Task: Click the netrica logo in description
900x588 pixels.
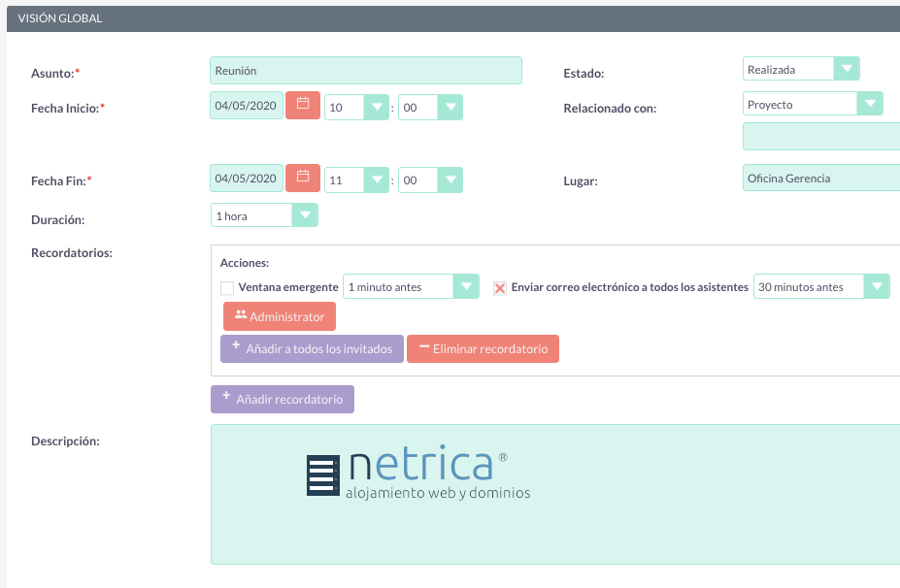Action: 418,471
